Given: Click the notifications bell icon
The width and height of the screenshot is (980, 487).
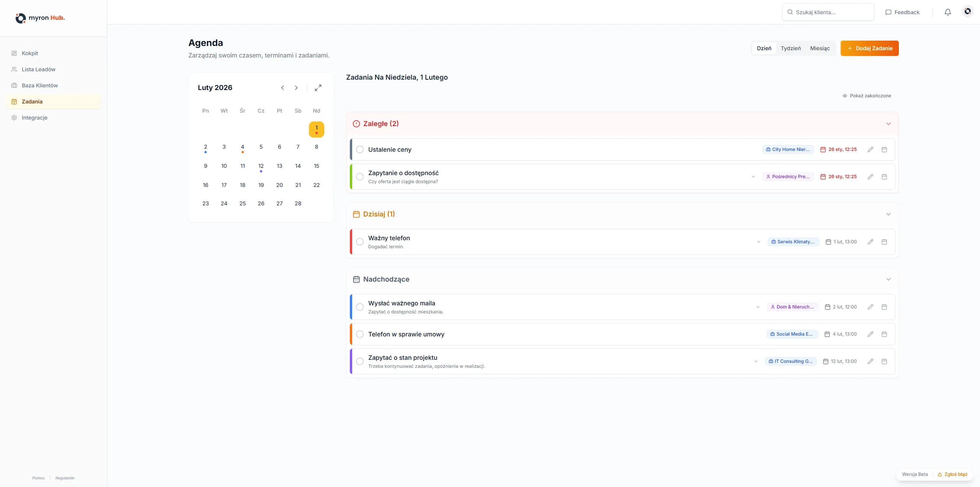Looking at the screenshot, I should [x=947, y=12].
